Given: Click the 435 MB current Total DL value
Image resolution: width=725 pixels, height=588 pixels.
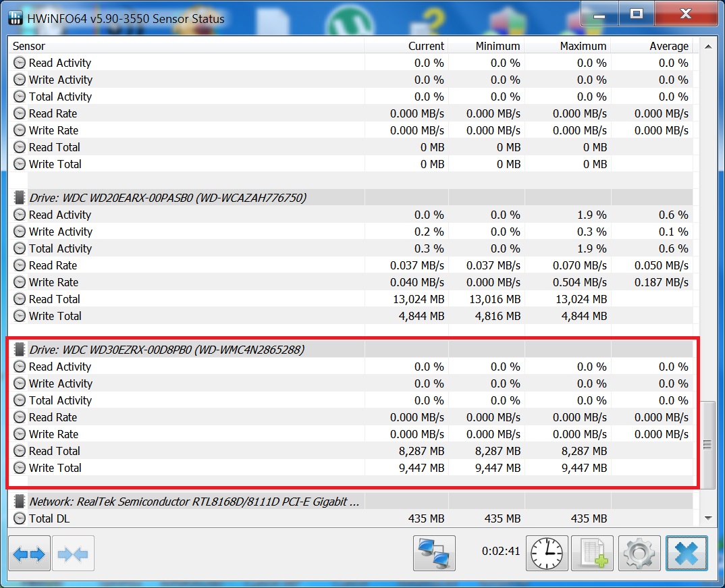Looking at the screenshot, I should (427, 518).
